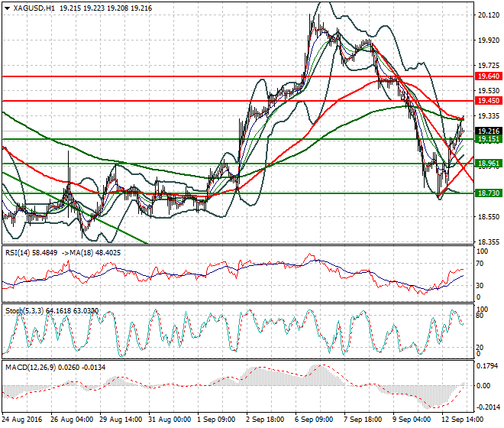504x428 pixels.
Task: Select the red 19.640 resistance price label
Action: click(489, 76)
